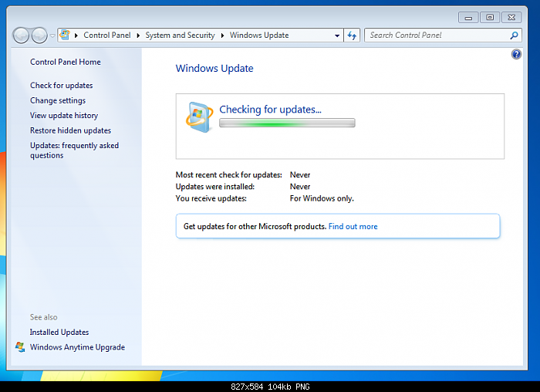
Task: Select the System and Security breadcrumb
Action: click(x=180, y=35)
